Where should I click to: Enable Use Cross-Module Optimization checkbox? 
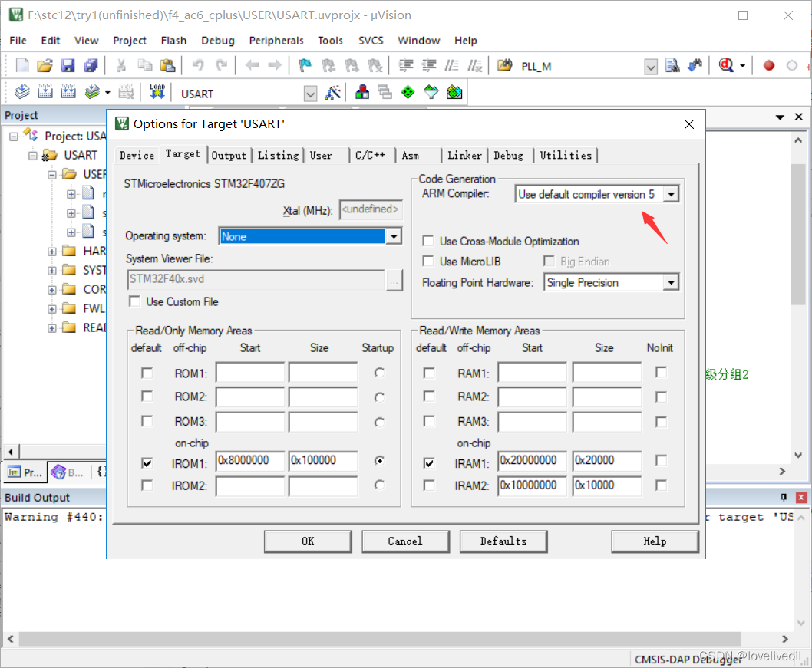428,241
